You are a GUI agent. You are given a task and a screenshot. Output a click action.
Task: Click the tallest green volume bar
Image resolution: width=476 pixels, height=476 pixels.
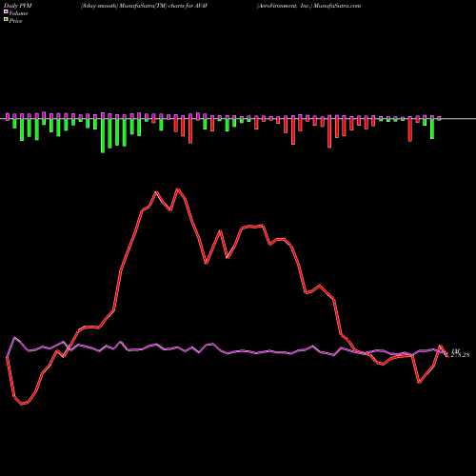103,135
